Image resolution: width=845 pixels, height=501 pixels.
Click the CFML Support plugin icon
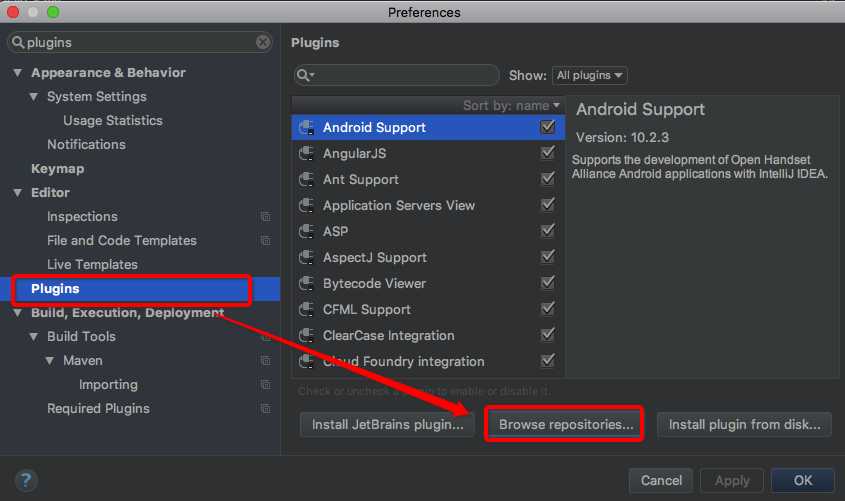[x=306, y=309]
